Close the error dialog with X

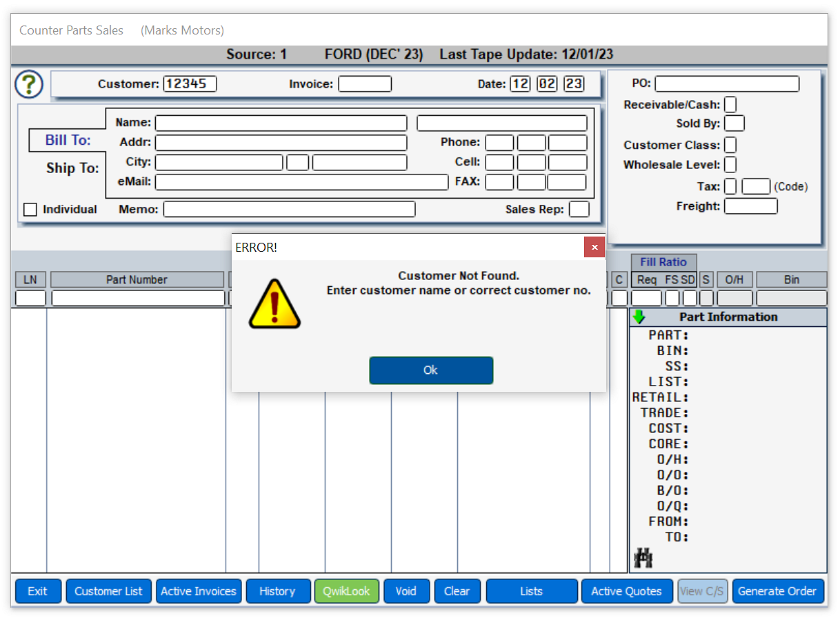tap(594, 247)
